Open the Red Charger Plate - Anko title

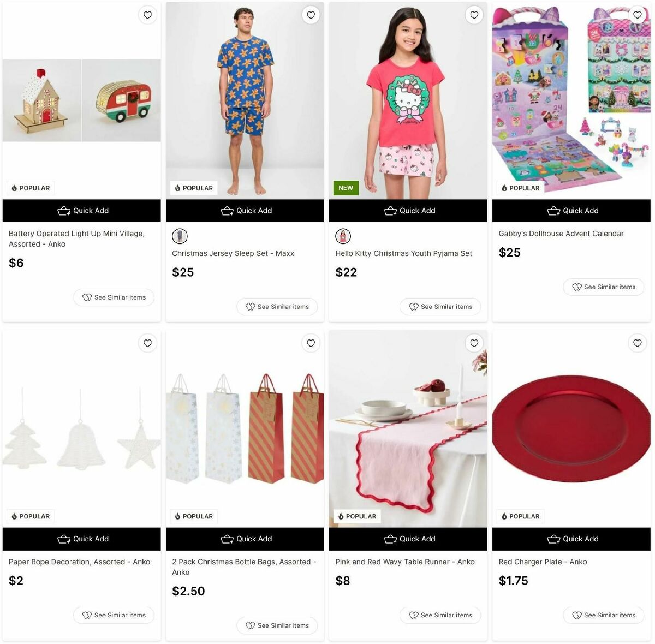[x=543, y=562]
